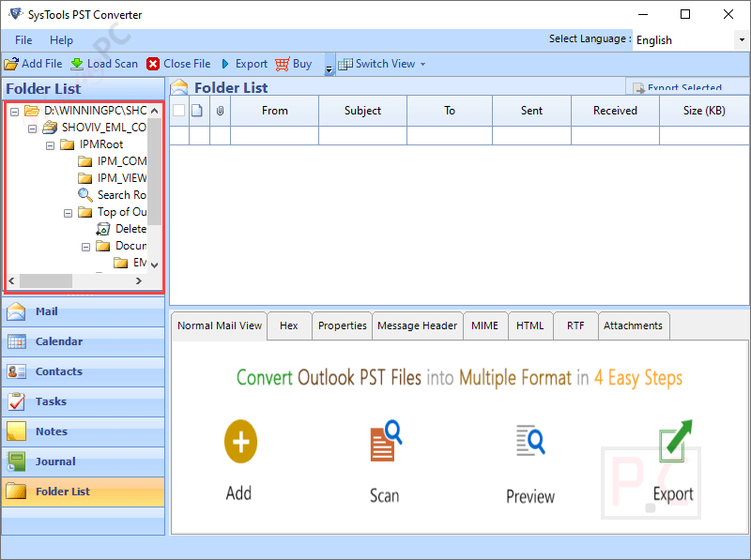Collapse the IPMRoot folder node
Image resolution: width=751 pixels, height=560 pixels.
pyautogui.click(x=51, y=145)
